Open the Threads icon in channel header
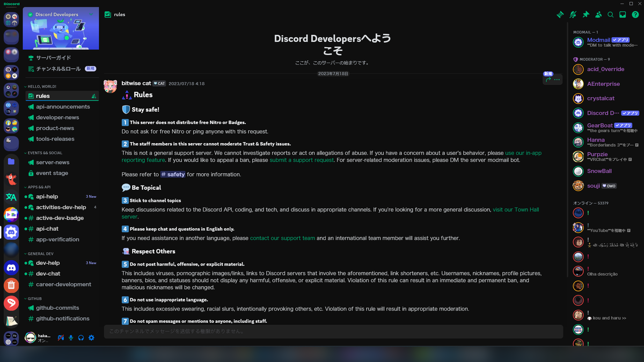The image size is (644, 362). (560, 14)
